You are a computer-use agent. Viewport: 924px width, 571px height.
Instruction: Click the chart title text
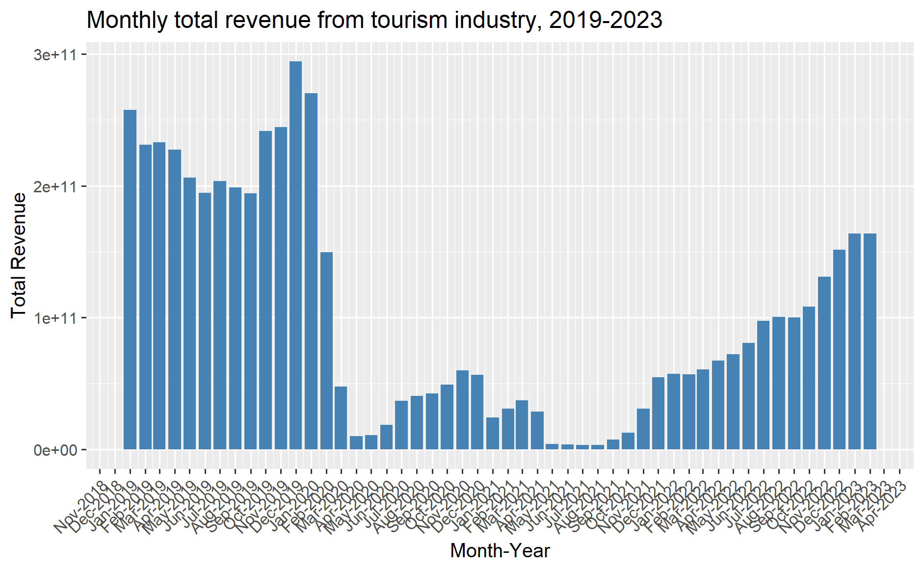click(374, 21)
